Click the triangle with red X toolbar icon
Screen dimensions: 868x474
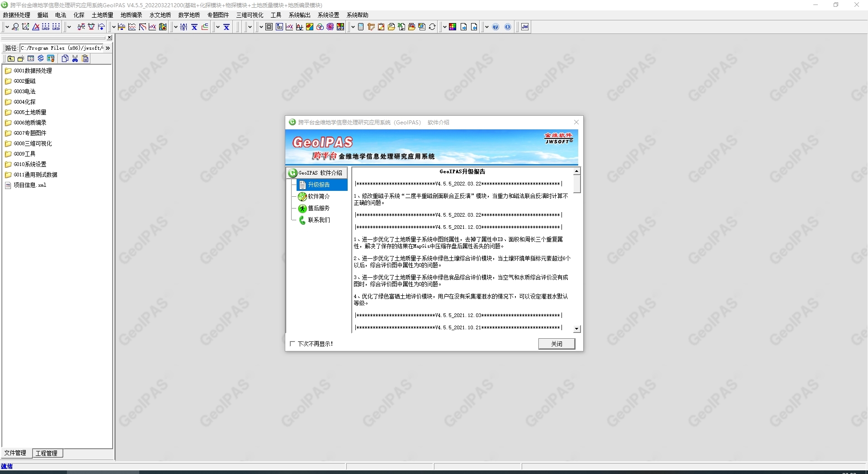(36, 27)
